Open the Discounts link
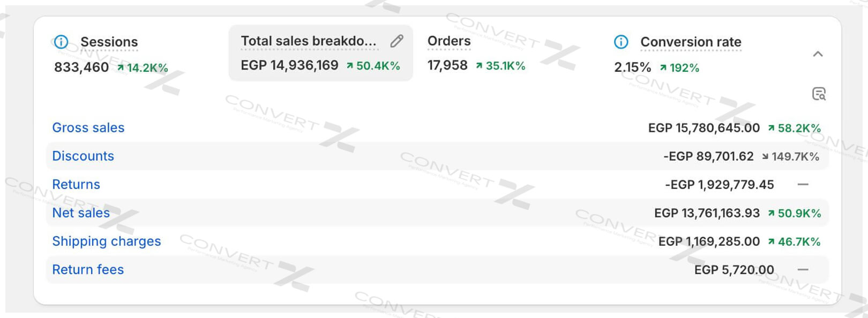 point(83,156)
